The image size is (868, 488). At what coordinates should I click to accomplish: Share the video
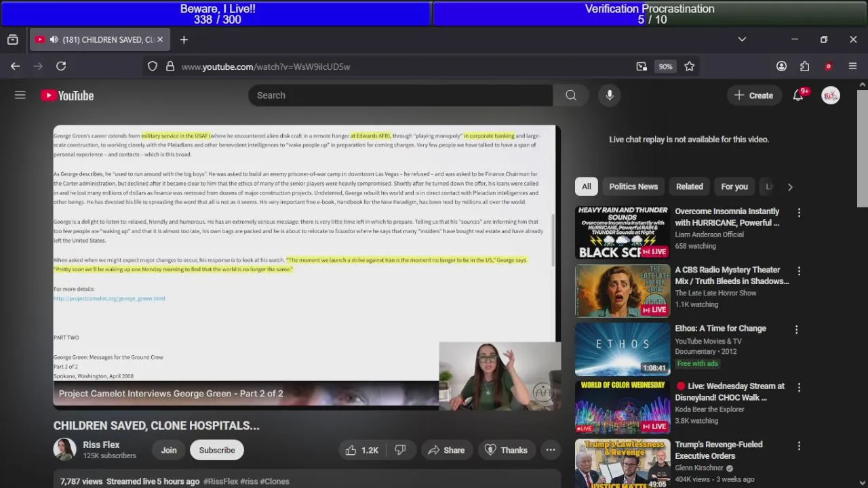pos(446,450)
